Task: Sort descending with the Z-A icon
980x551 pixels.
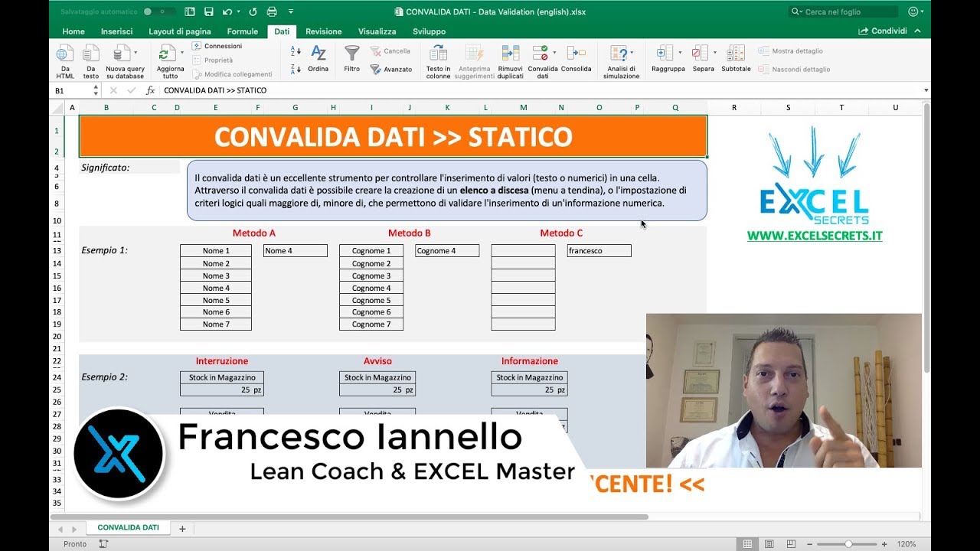Action: pos(296,69)
